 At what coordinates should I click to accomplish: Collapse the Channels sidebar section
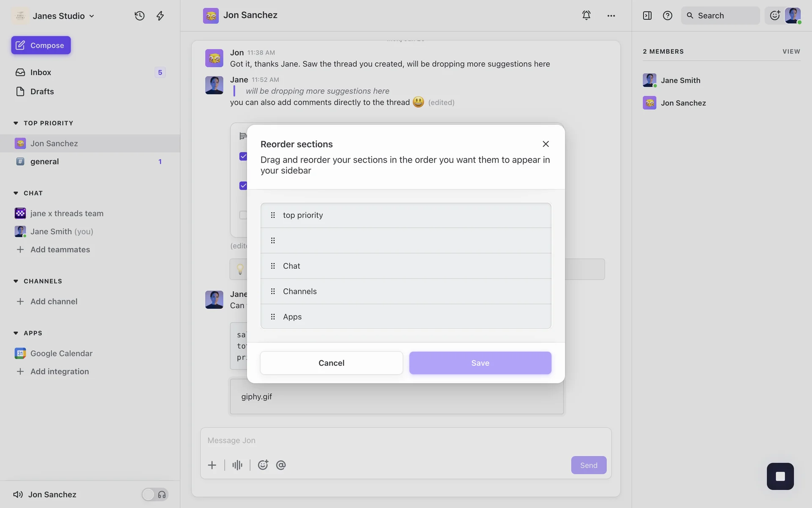click(16, 281)
